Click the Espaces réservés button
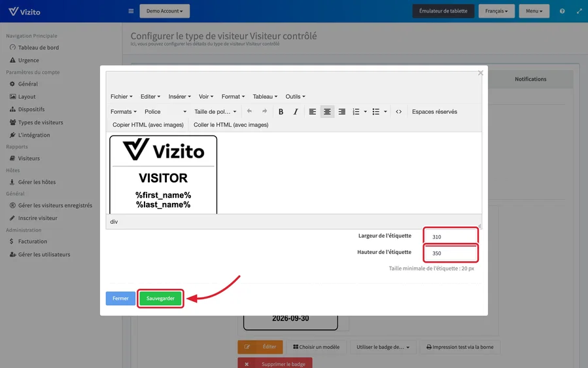The image size is (588, 368). point(435,111)
